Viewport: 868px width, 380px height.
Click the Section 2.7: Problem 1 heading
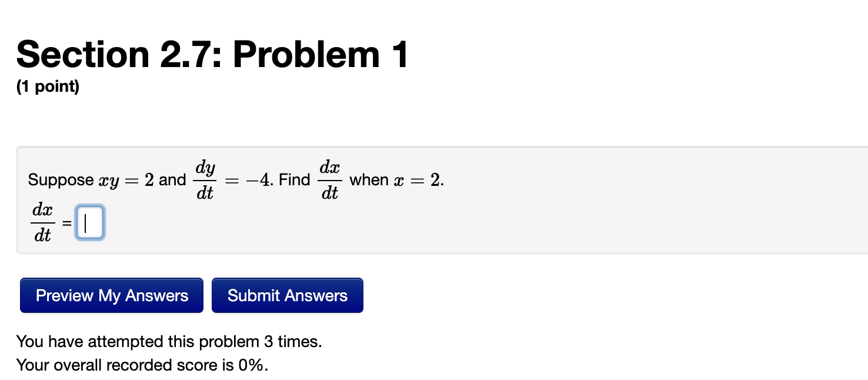[213, 54]
